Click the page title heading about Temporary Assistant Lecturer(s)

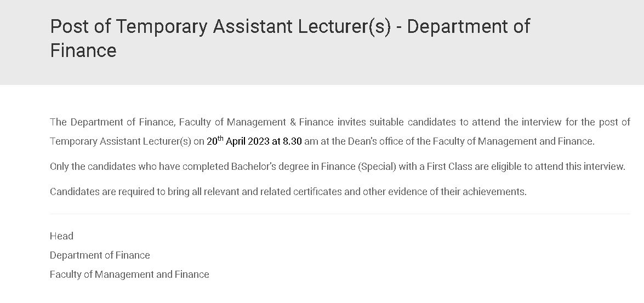(289, 26)
